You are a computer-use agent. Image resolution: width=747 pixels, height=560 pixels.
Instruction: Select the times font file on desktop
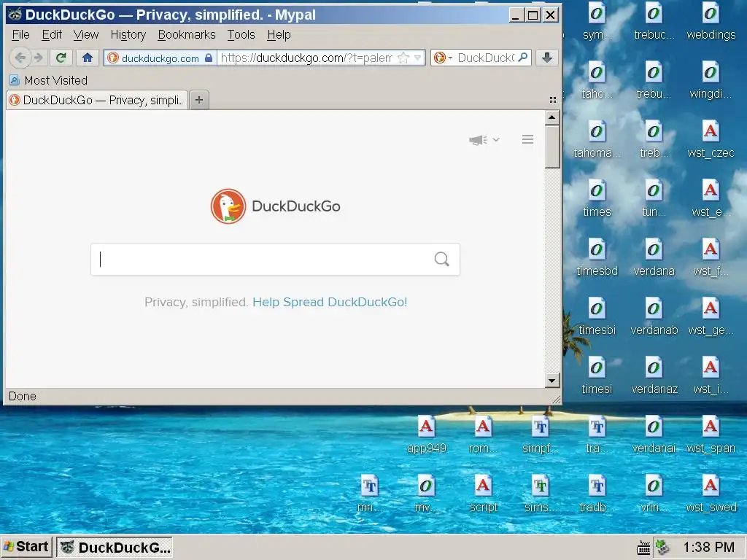click(597, 199)
